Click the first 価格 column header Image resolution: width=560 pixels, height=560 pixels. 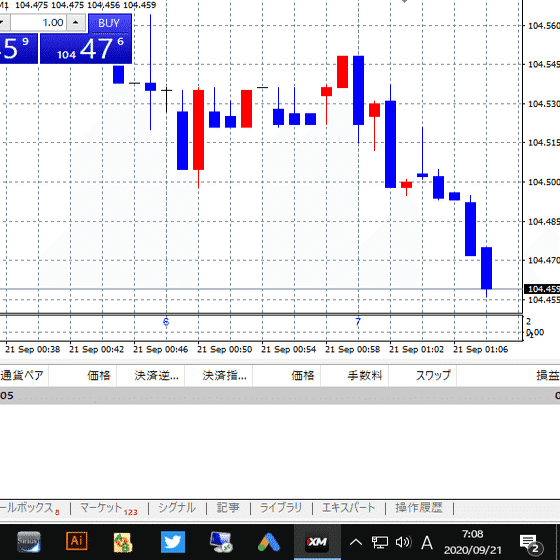(x=82, y=375)
